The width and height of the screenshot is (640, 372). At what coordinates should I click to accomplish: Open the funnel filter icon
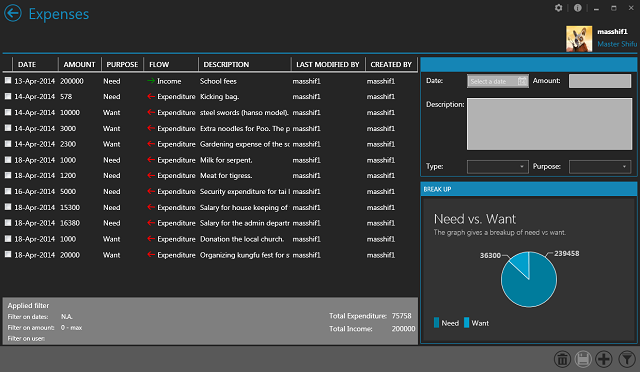[627, 359]
